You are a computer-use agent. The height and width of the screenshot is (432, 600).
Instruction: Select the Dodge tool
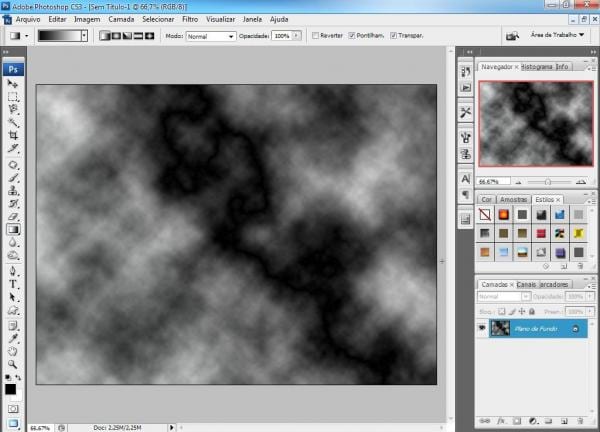tap(13, 256)
